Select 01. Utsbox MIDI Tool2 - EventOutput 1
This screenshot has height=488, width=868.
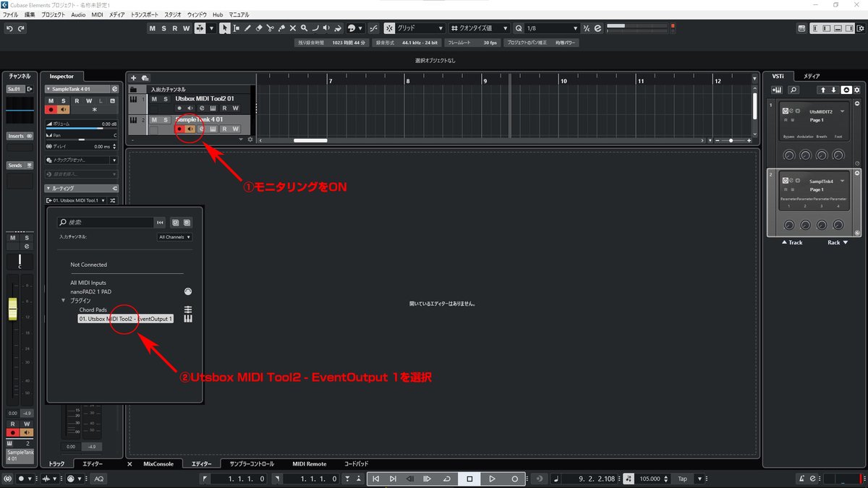[x=126, y=319]
